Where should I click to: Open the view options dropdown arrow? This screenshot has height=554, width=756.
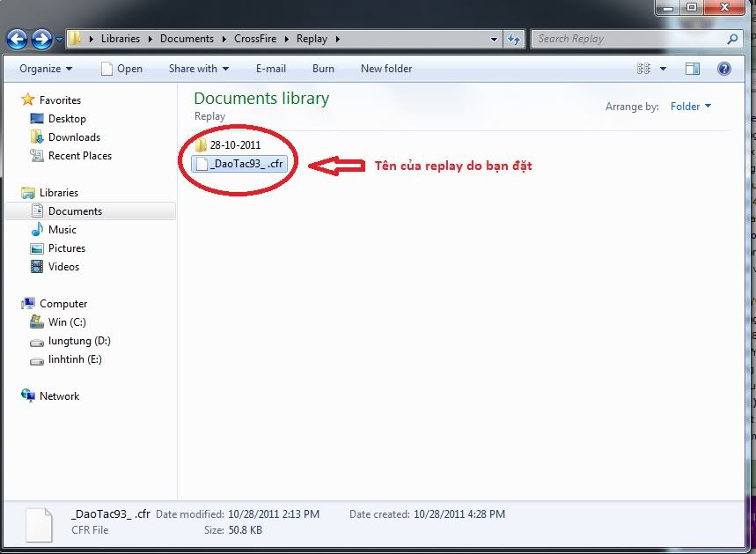pos(663,69)
